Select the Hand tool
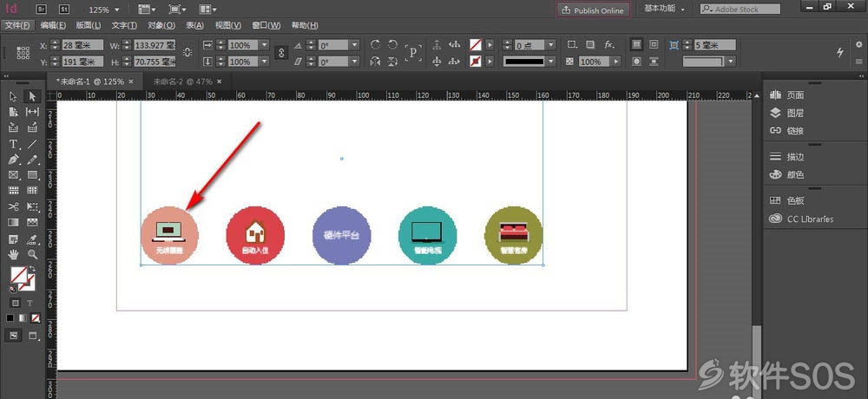Image resolution: width=868 pixels, height=399 pixels. (14, 254)
